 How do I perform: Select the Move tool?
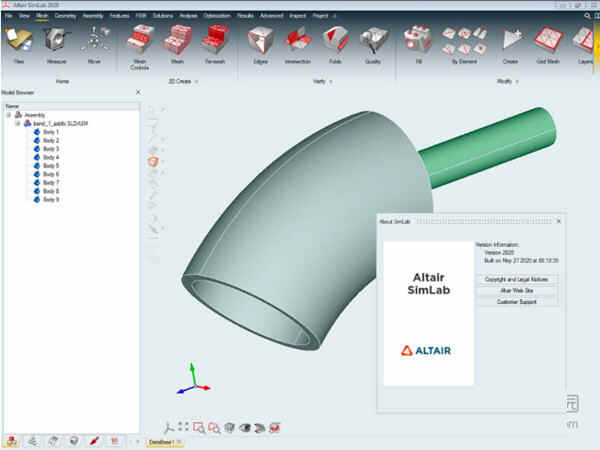coord(95,45)
